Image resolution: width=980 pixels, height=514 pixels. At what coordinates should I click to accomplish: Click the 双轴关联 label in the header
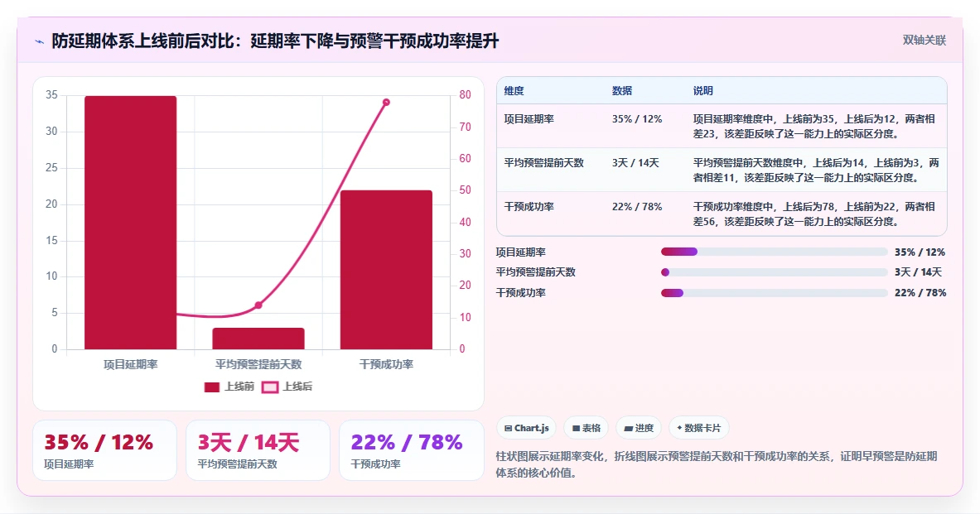coord(924,41)
